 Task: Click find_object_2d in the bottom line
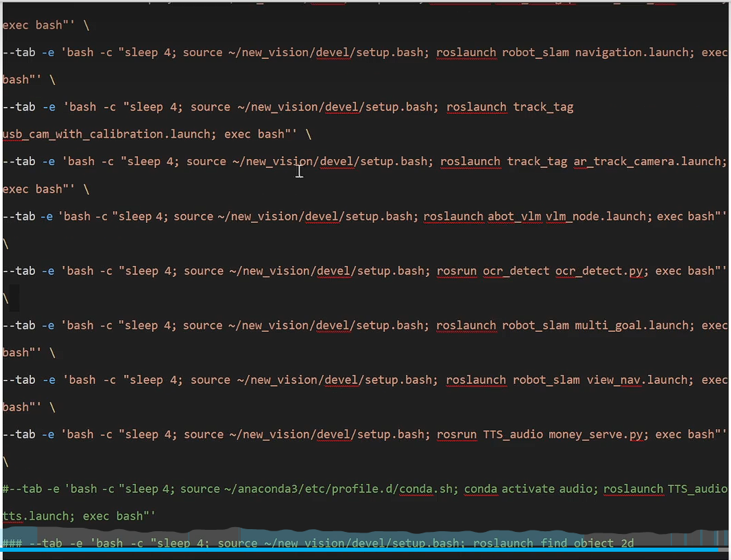587,544
